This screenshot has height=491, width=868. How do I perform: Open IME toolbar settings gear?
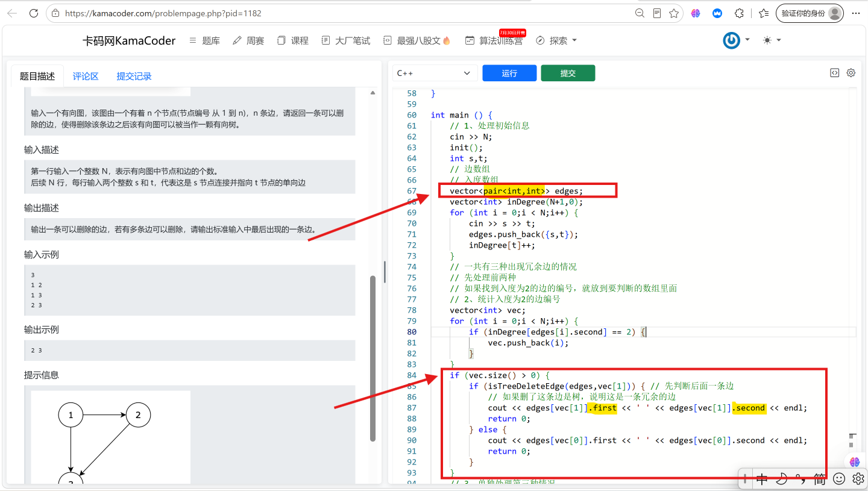pos(858,480)
